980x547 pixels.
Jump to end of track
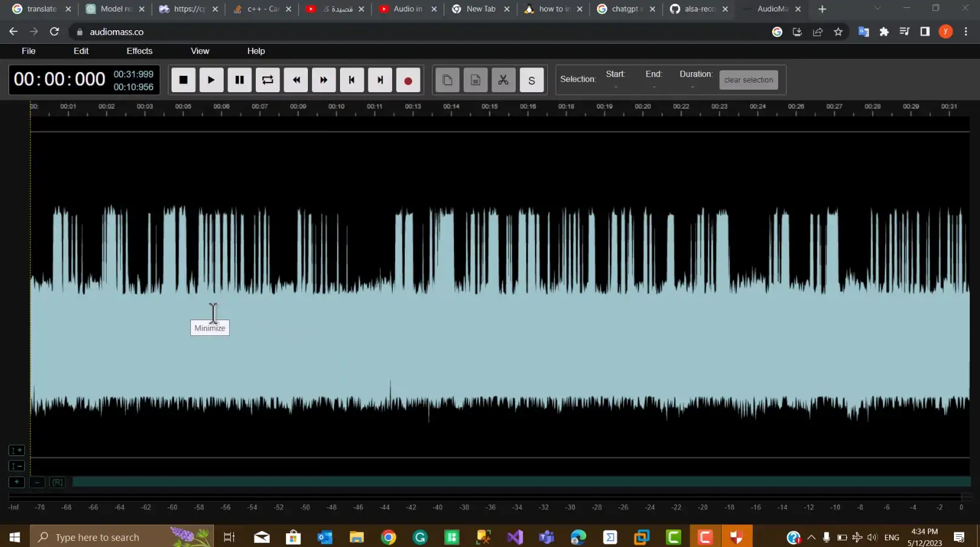pyautogui.click(x=380, y=80)
